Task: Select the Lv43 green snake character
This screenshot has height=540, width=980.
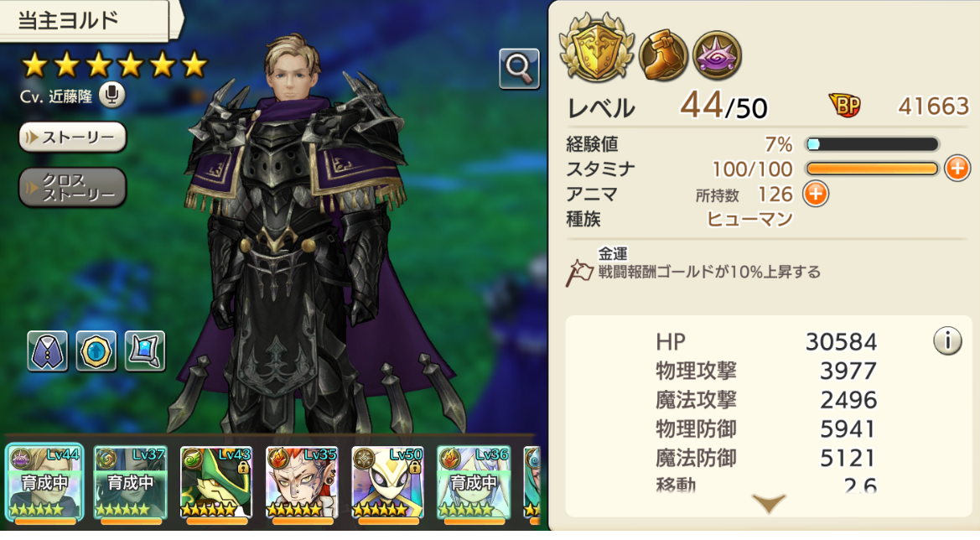Action: 216,483
